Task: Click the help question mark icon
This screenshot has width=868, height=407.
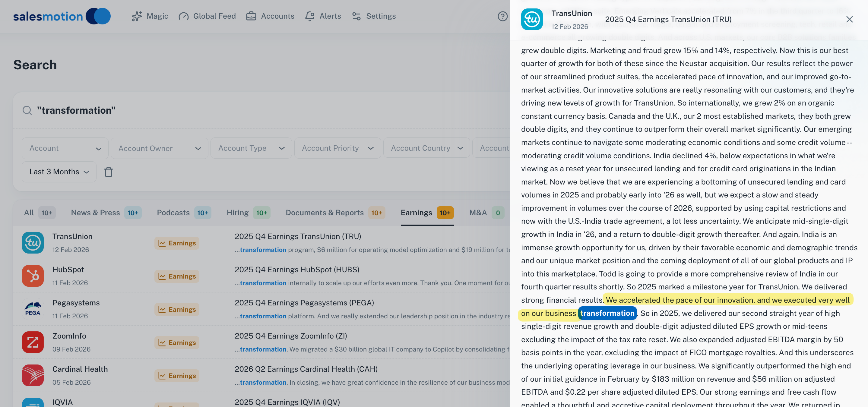Action: pyautogui.click(x=502, y=16)
